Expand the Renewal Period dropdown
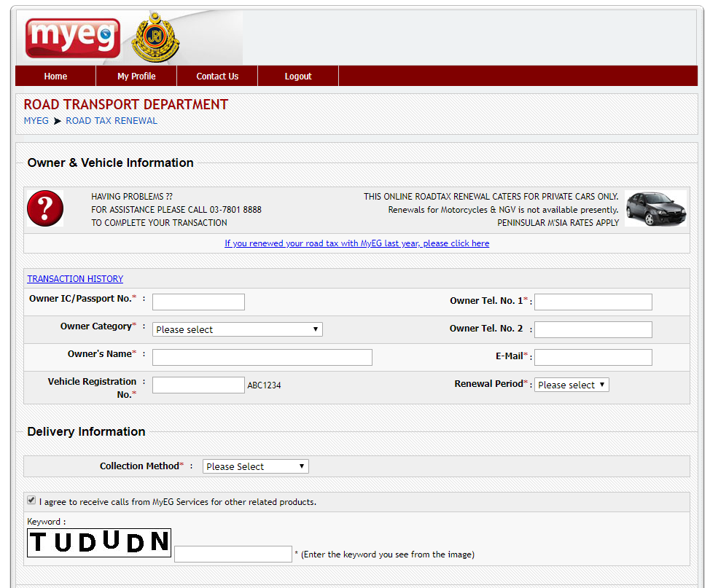Viewport: 710px width, 588px height. (571, 385)
